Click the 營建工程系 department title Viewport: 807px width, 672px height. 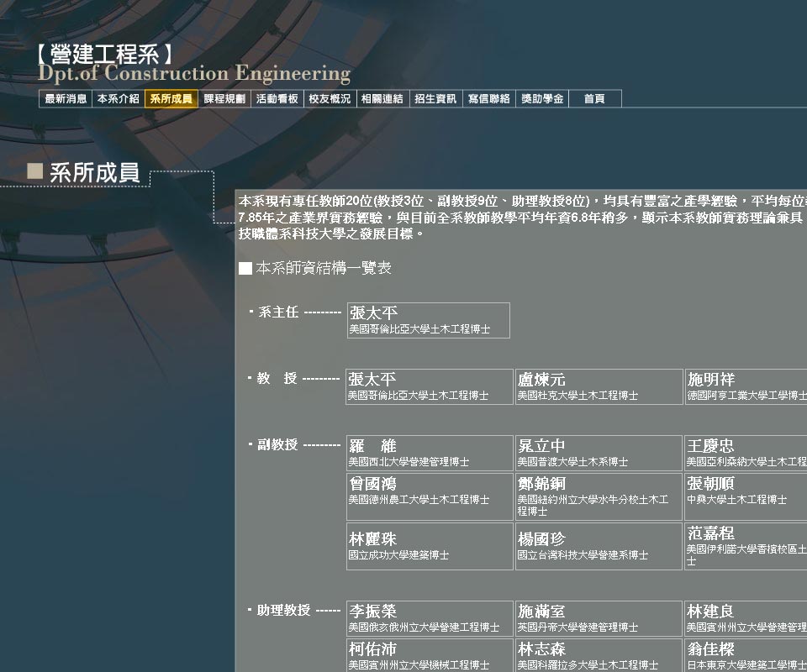point(106,54)
